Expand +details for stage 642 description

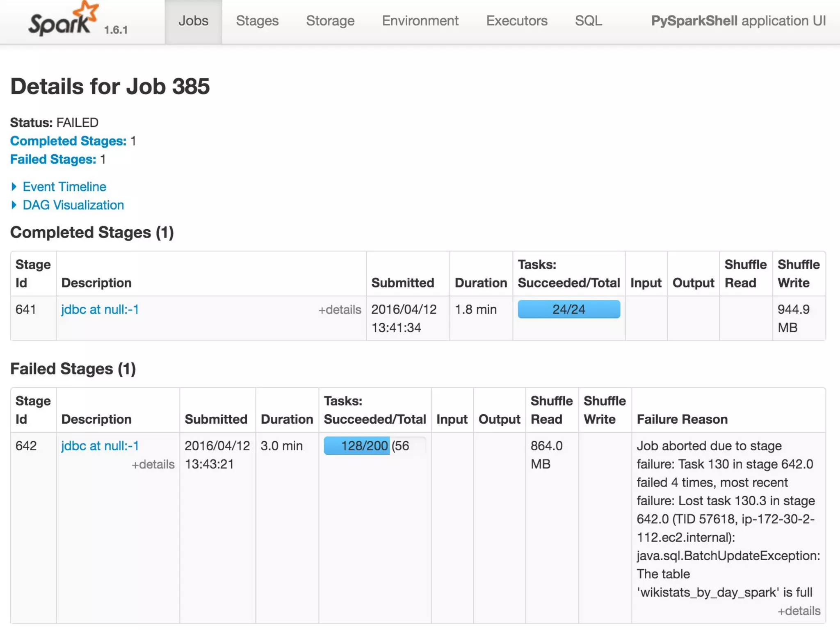click(x=153, y=464)
